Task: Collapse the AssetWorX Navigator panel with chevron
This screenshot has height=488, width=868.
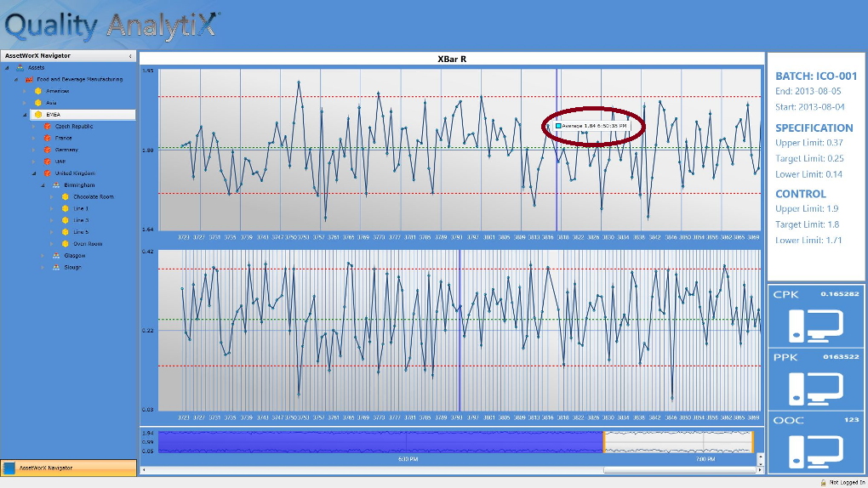Action: (x=130, y=56)
